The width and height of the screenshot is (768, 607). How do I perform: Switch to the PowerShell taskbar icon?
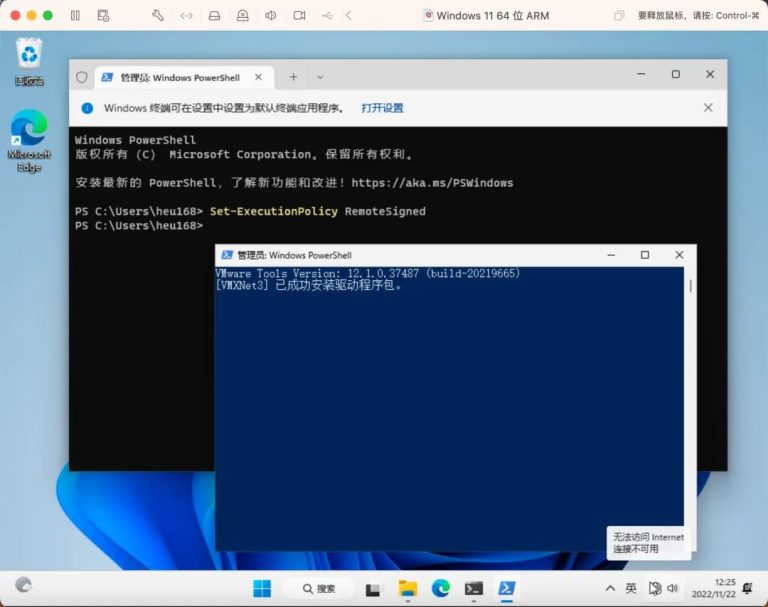[x=506, y=588]
